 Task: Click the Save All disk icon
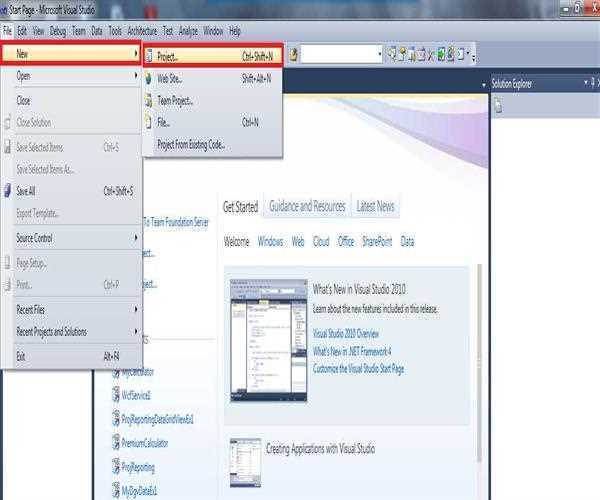8,191
